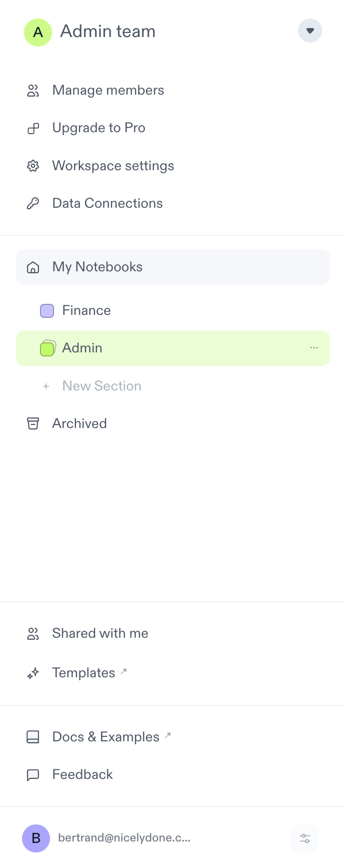The image size is (345, 868).
Task: Click the Manage members icon
Action: (32, 91)
